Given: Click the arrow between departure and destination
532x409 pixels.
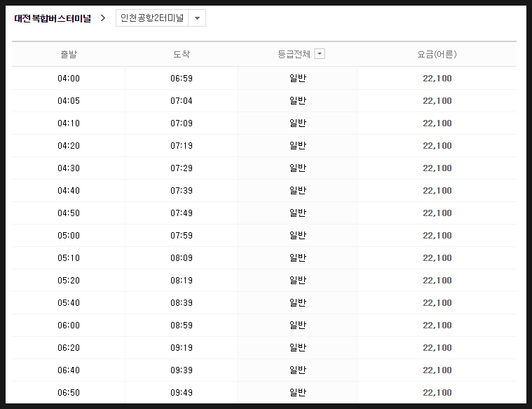Looking at the screenshot, I should click(103, 18).
